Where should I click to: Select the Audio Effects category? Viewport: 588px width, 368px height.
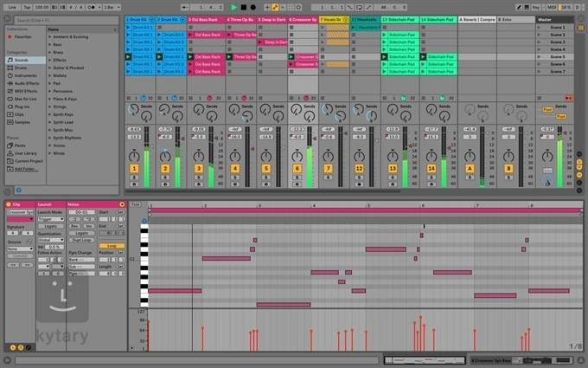click(x=26, y=83)
